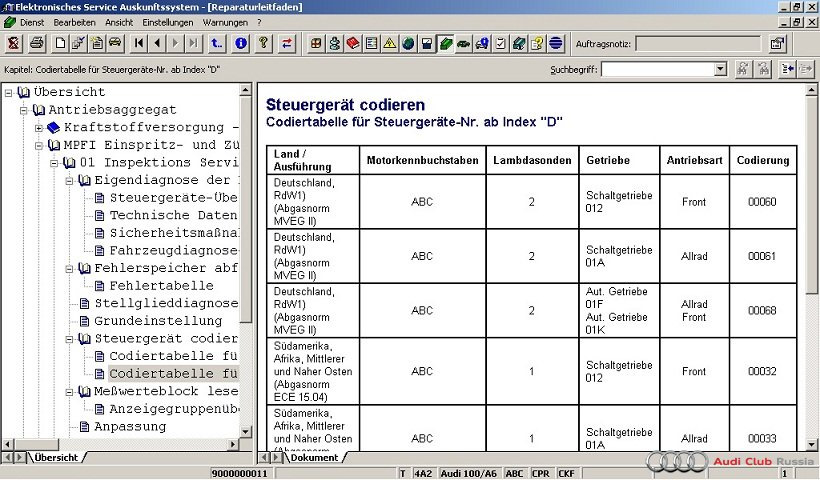Expand the Kraftstoffversorgung tree node
Viewport: 820px width, 480px height.
click(39, 128)
